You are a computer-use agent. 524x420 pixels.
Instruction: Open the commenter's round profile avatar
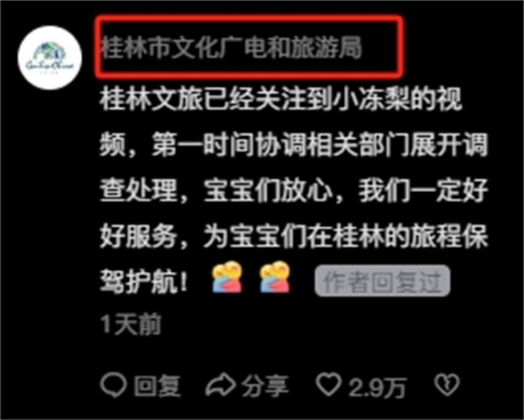[x=50, y=58]
